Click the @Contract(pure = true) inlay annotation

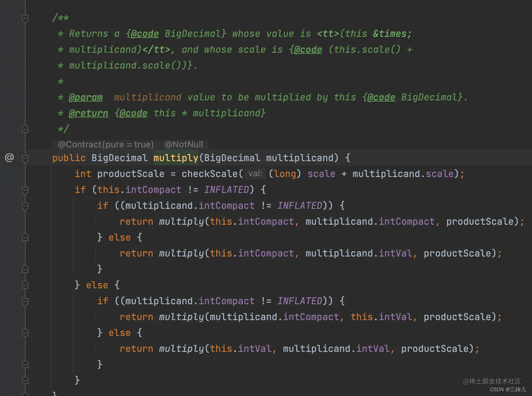pyautogui.click(x=106, y=145)
